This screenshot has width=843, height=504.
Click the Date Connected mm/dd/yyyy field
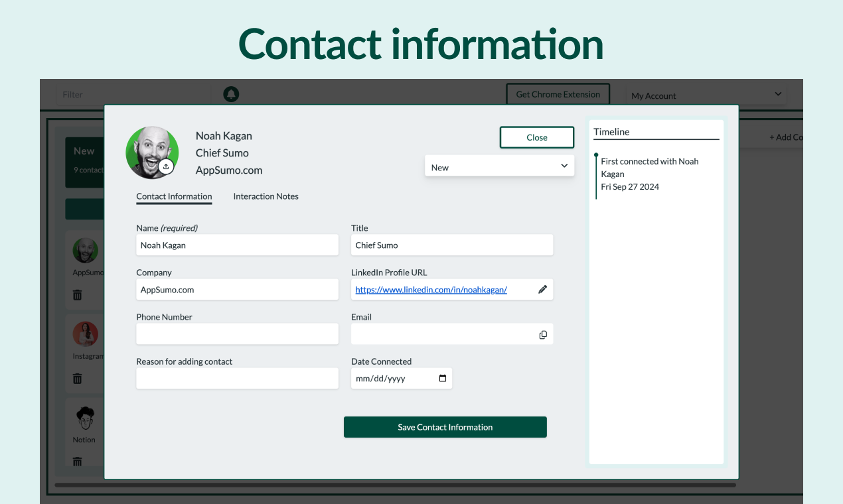(402, 378)
